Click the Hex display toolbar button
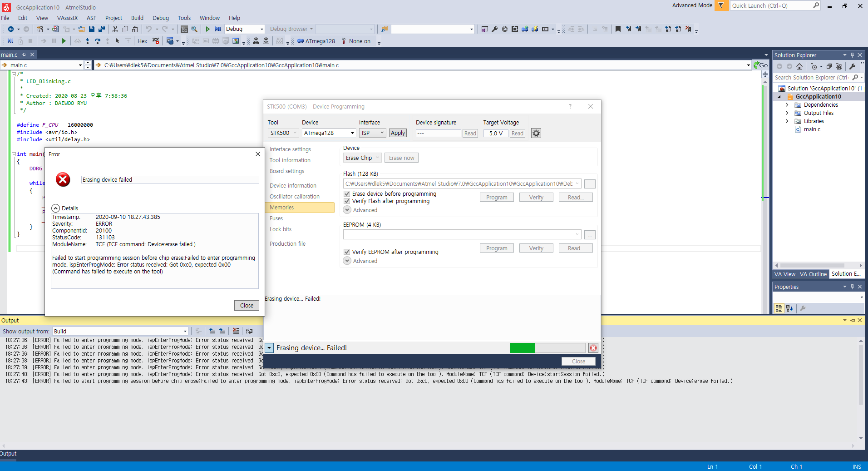 click(142, 41)
